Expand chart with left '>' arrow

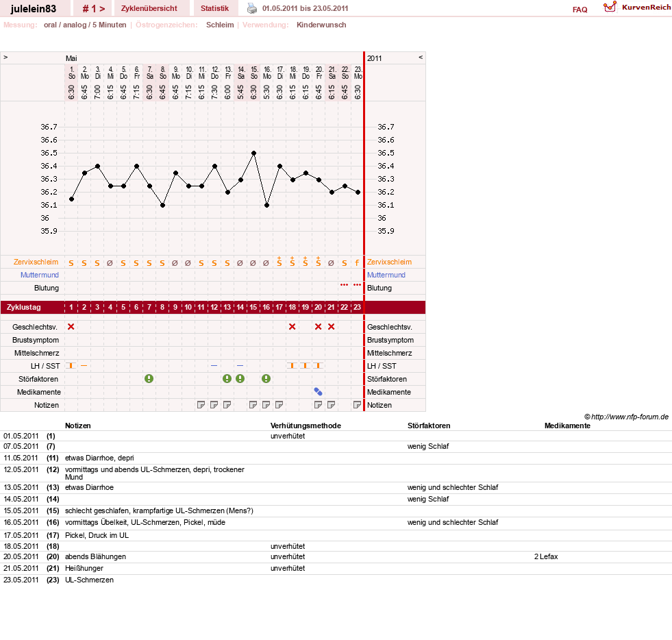click(5, 57)
